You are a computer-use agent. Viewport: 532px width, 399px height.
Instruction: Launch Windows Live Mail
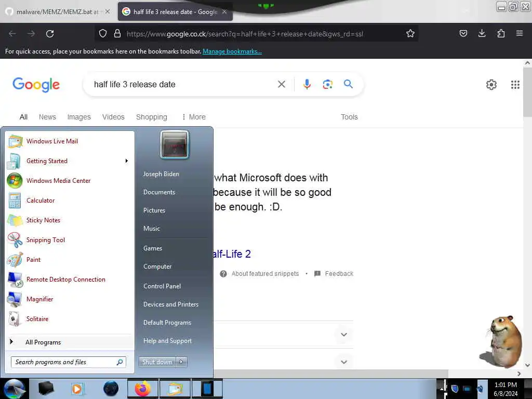(70, 141)
